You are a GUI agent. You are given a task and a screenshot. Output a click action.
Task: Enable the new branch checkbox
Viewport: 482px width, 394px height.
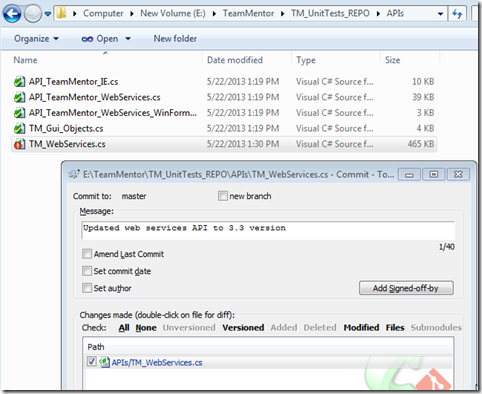coord(223,196)
